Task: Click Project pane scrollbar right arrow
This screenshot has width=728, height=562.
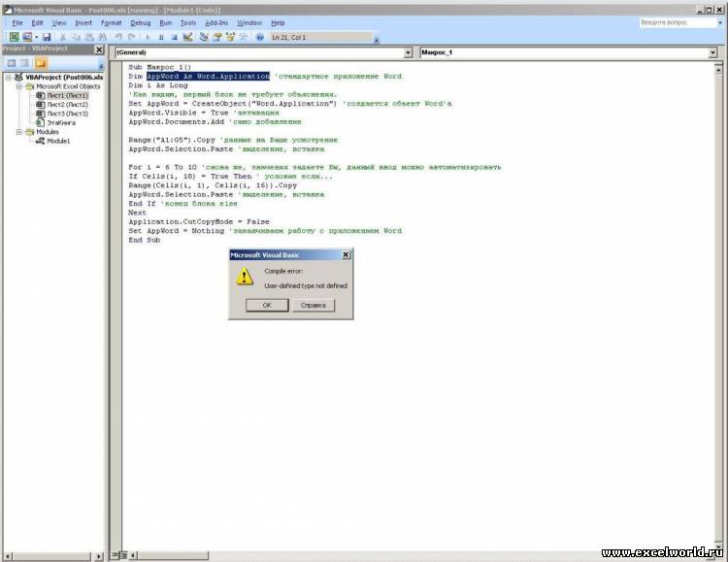Action: point(98,556)
